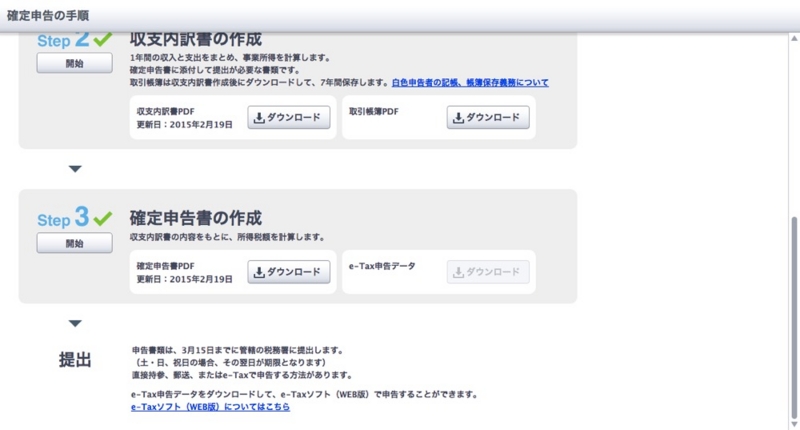This screenshot has height=430, width=800.
Task: Download the 確定申告書PDF file
Action: [289, 272]
